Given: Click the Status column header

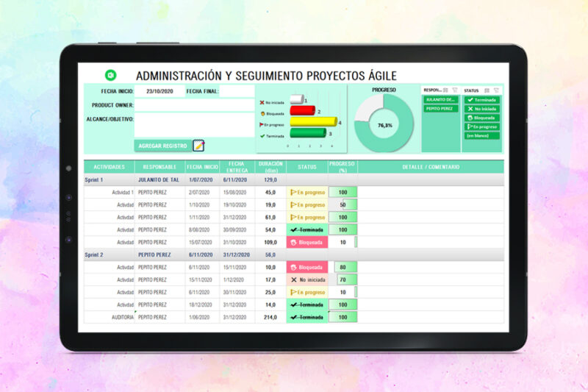Looking at the screenshot, I should point(307,167).
